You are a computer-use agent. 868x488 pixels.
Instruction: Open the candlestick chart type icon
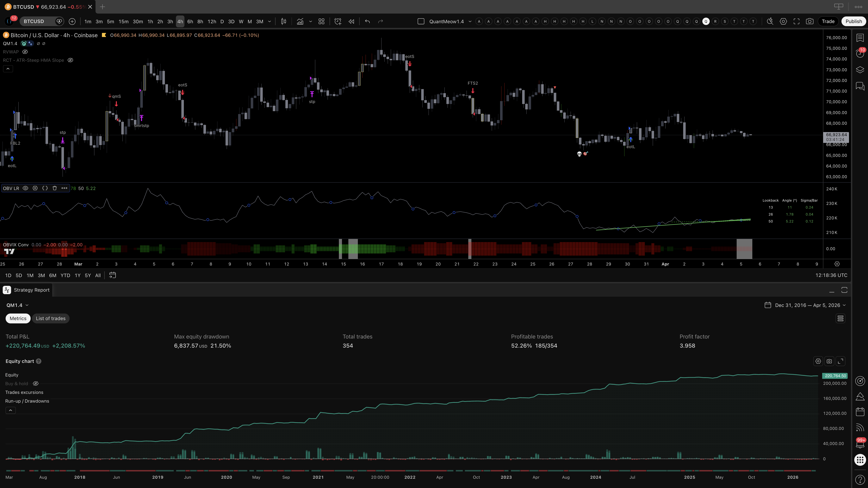(284, 21)
